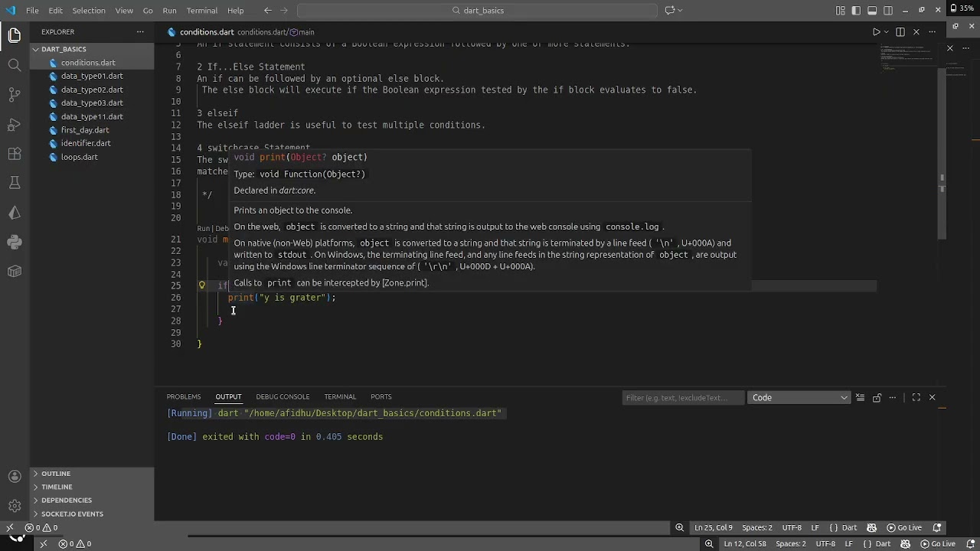
Task: Open first_day.dart in explorer
Action: [x=85, y=130]
